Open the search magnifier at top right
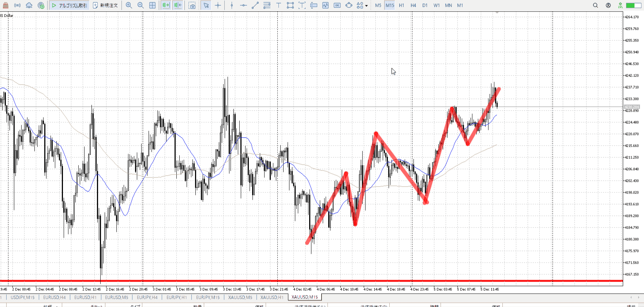This screenshot has width=644, height=307. tap(595, 5)
